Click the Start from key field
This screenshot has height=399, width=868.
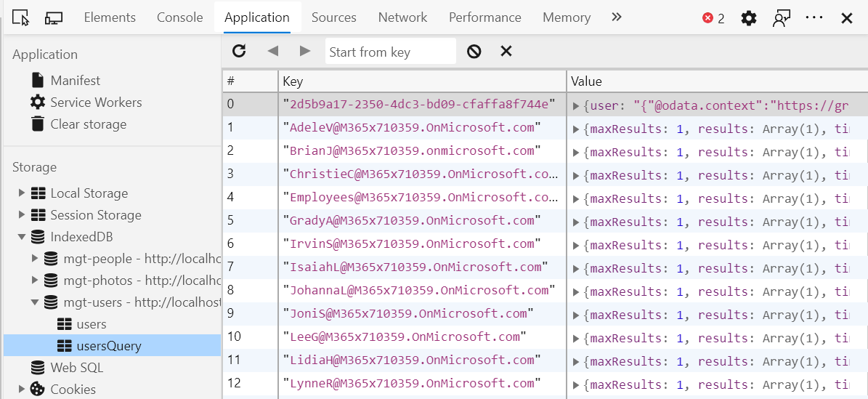coord(390,52)
